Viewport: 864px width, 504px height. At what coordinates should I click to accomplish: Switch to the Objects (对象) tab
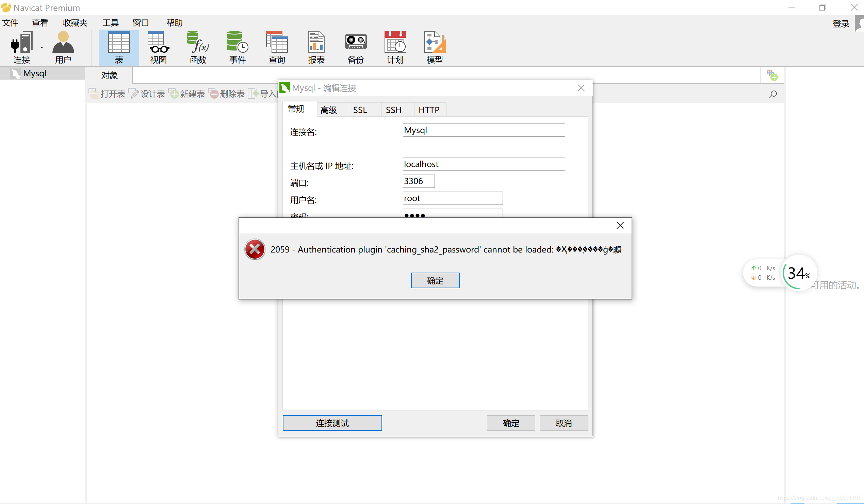coord(109,76)
